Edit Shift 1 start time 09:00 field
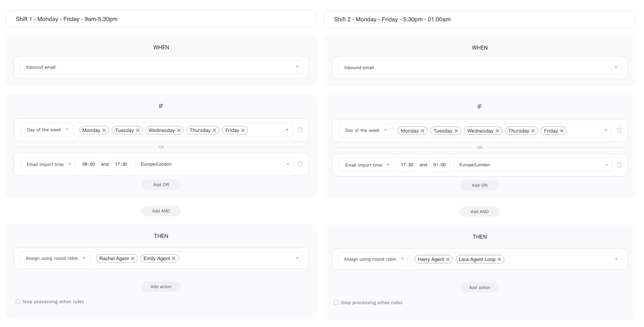644x327 pixels. [89, 164]
